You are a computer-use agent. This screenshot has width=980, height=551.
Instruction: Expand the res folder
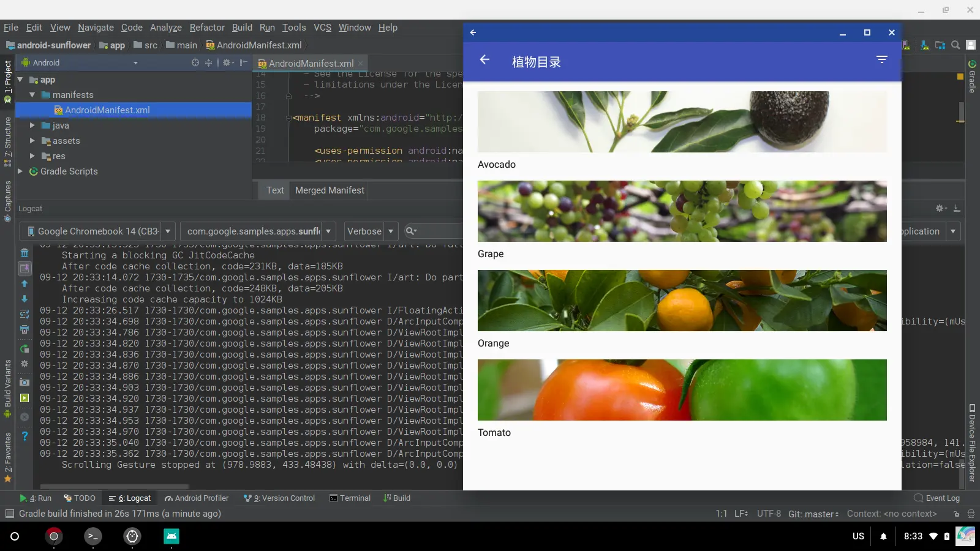pyautogui.click(x=32, y=156)
